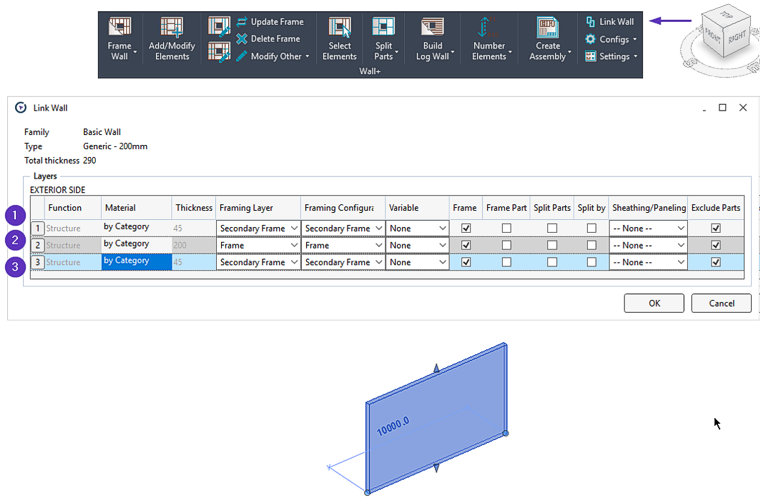Cancel the Link Wall dialog
The height and width of the screenshot is (501, 760).
(x=721, y=303)
